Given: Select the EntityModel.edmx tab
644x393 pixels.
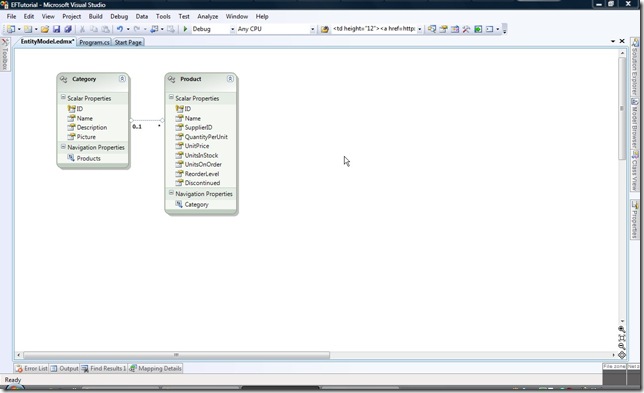Looking at the screenshot, I should pyautogui.click(x=47, y=41).
